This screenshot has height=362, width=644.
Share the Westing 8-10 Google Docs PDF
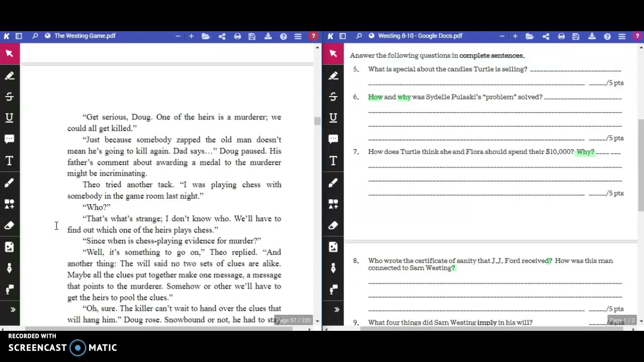(x=546, y=36)
